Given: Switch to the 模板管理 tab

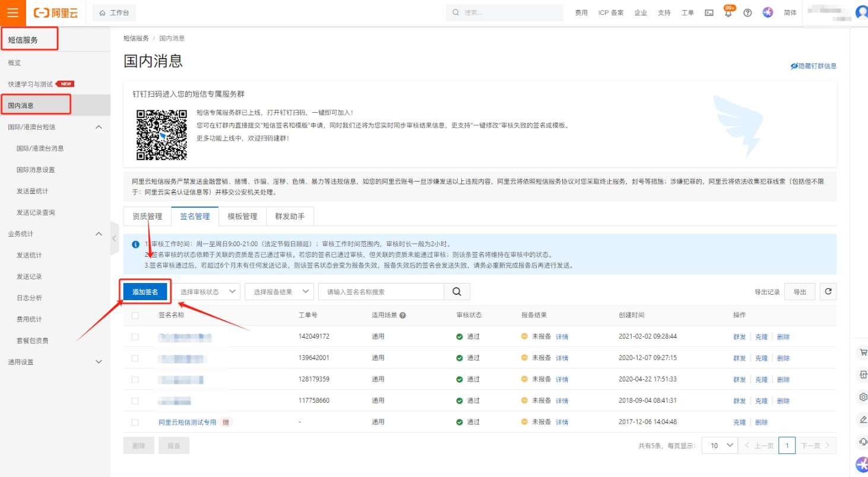Looking at the screenshot, I should 242,216.
